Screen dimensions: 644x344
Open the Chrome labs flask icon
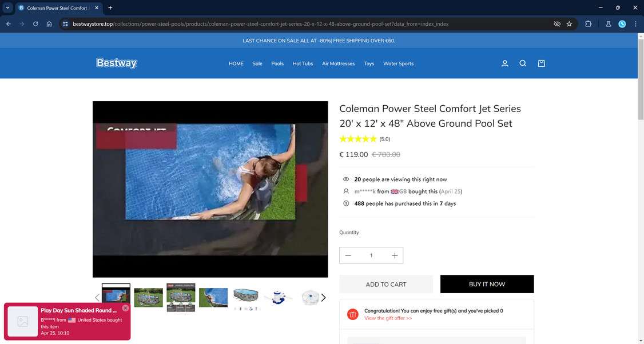[x=609, y=24]
